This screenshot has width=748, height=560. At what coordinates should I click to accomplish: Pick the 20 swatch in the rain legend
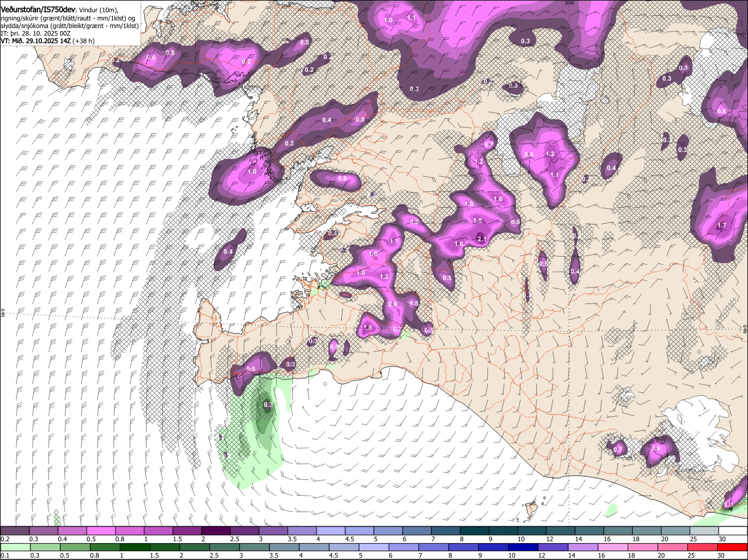[x=674, y=547]
